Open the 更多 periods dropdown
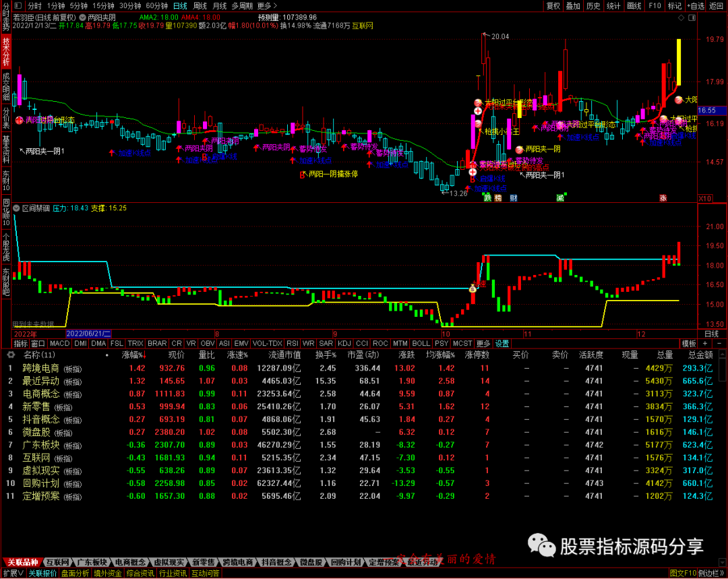This screenshot has height=579, width=728. 266,5
